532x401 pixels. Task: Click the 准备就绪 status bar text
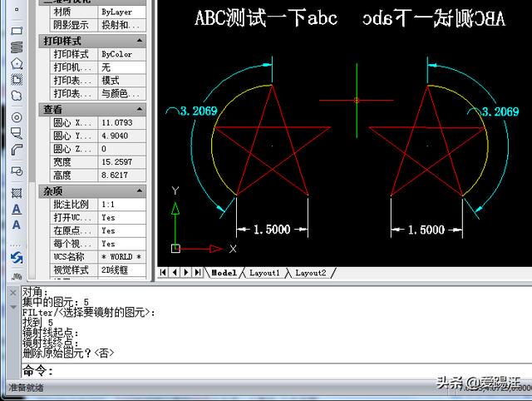pos(26,388)
